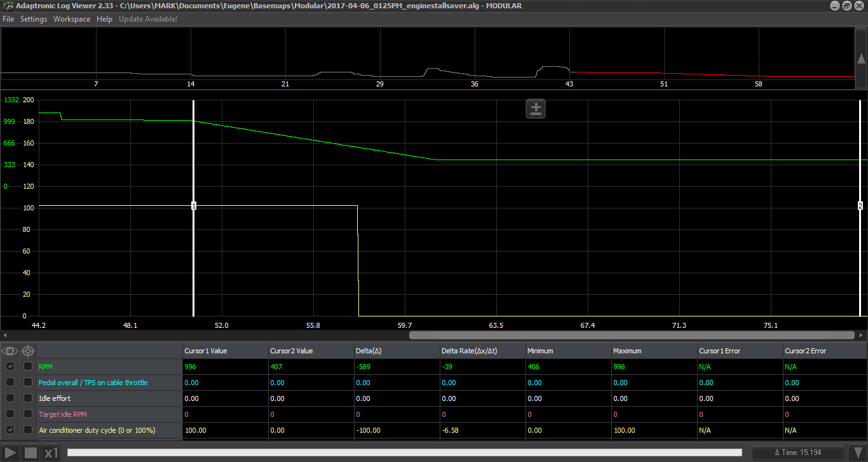Enable target checkbox for Air conditioner duty cycle
The image size is (868, 462).
coord(28,430)
